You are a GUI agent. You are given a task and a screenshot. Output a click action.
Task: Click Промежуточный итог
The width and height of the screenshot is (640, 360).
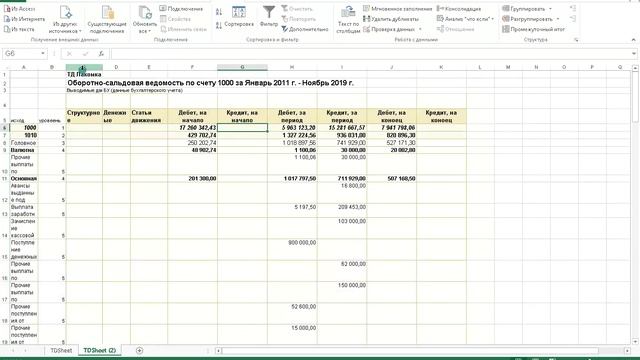coord(533,29)
